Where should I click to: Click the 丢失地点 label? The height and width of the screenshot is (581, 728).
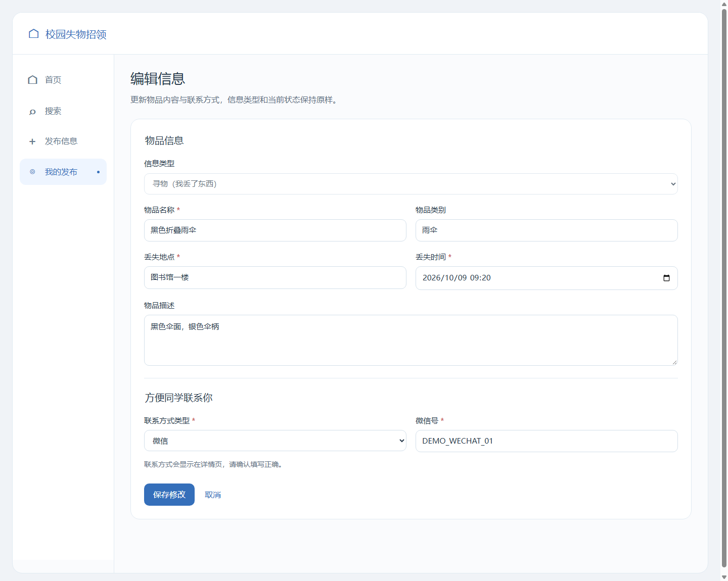click(159, 257)
